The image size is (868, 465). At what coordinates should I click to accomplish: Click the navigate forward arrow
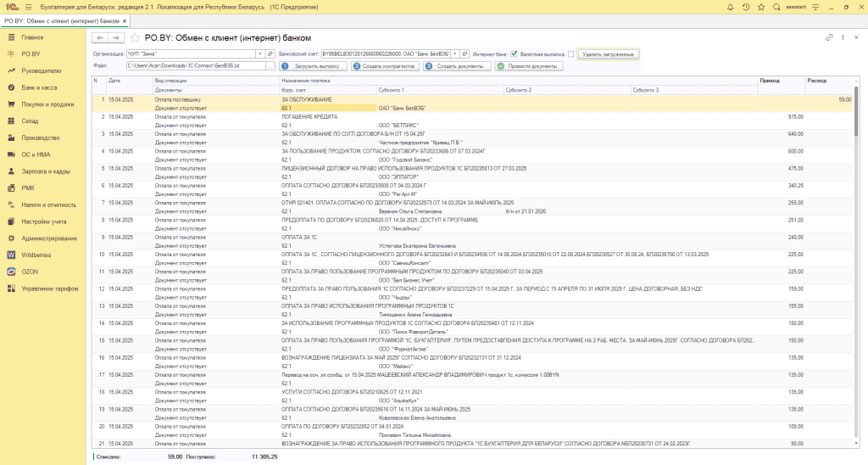click(114, 38)
